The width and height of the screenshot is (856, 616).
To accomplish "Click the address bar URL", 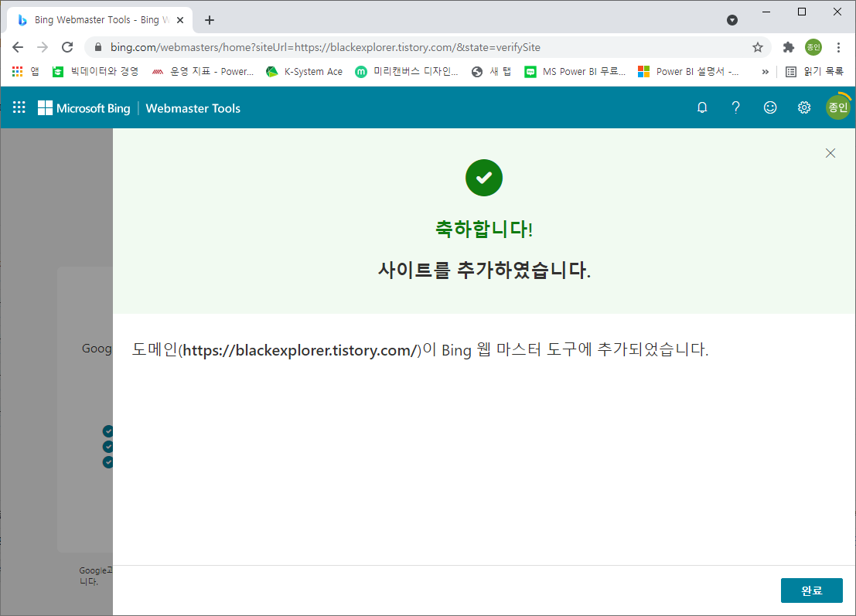I will (326, 47).
